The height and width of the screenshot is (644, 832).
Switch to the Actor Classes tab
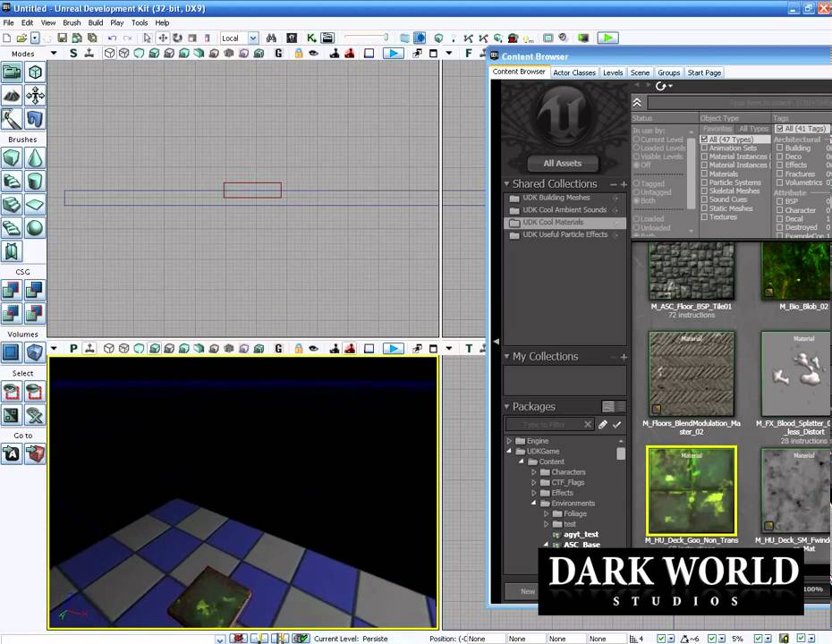[574, 72]
